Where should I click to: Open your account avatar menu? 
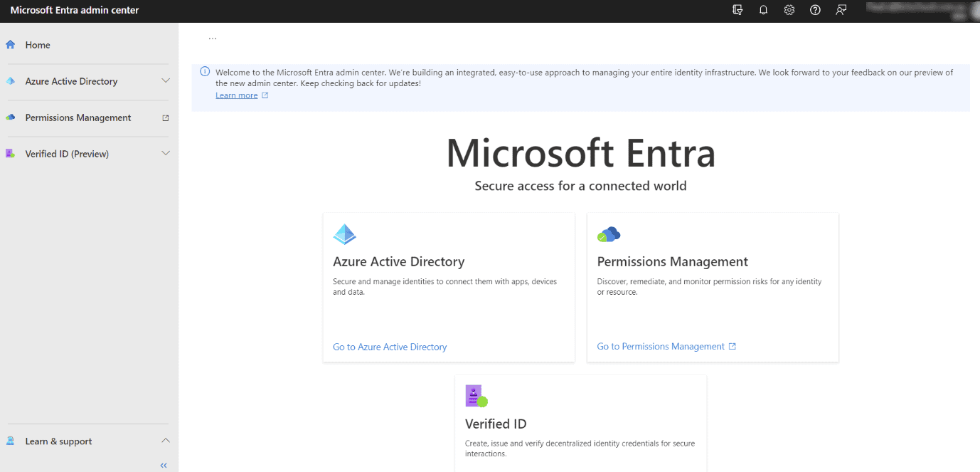click(972, 11)
